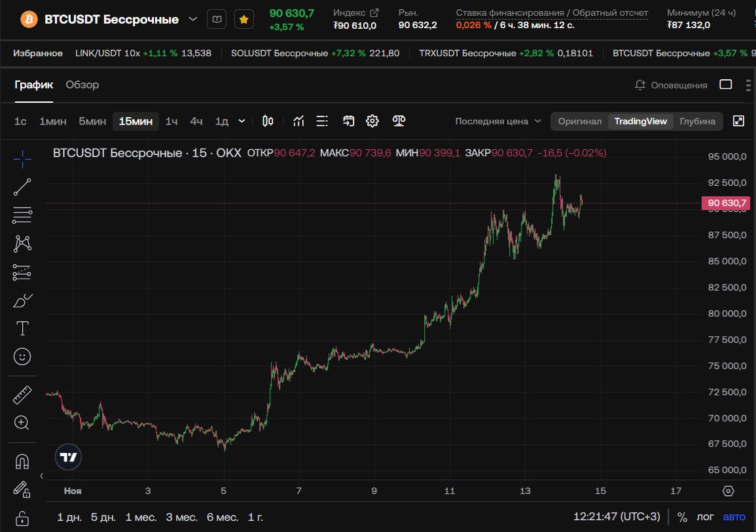Screen dimensions: 756x532
Task: Select the 4ч timeframe
Action: pyautogui.click(x=196, y=121)
